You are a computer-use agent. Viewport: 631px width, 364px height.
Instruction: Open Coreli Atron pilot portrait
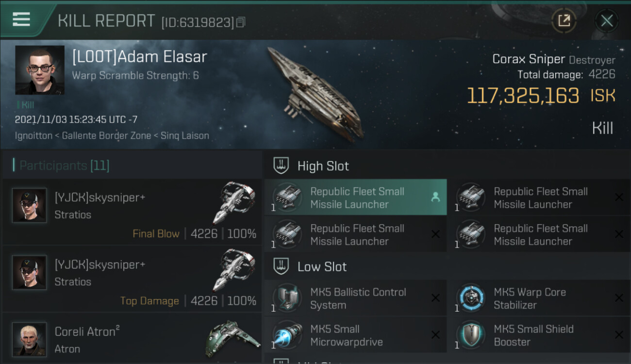[30, 339]
